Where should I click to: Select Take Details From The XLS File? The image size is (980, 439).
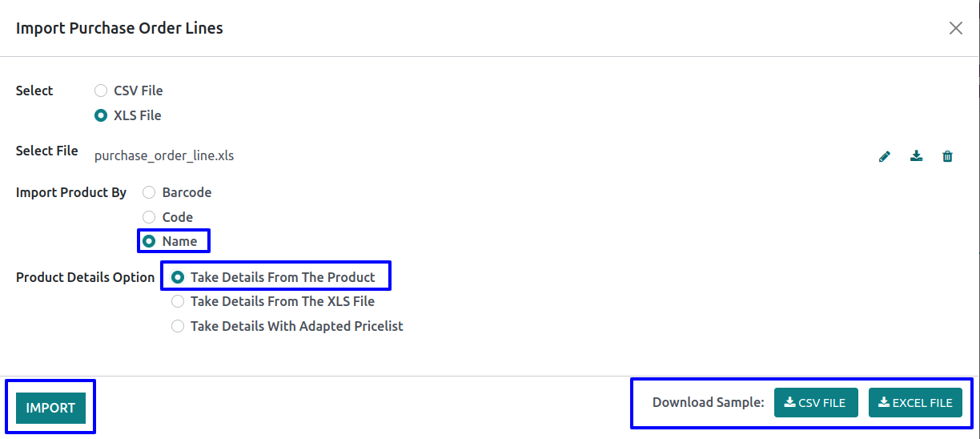178,302
